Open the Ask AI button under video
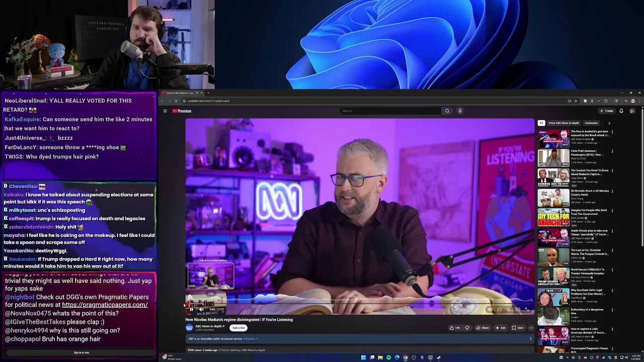This screenshot has height=362, width=644. point(500,328)
